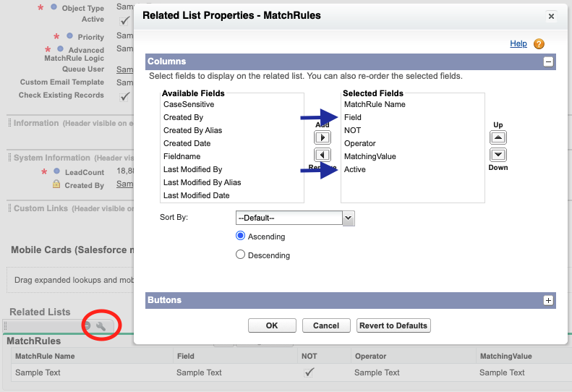Image resolution: width=572 pixels, height=392 pixels.
Task: Move selected field Up with arrow button
Action: point(498,137)
